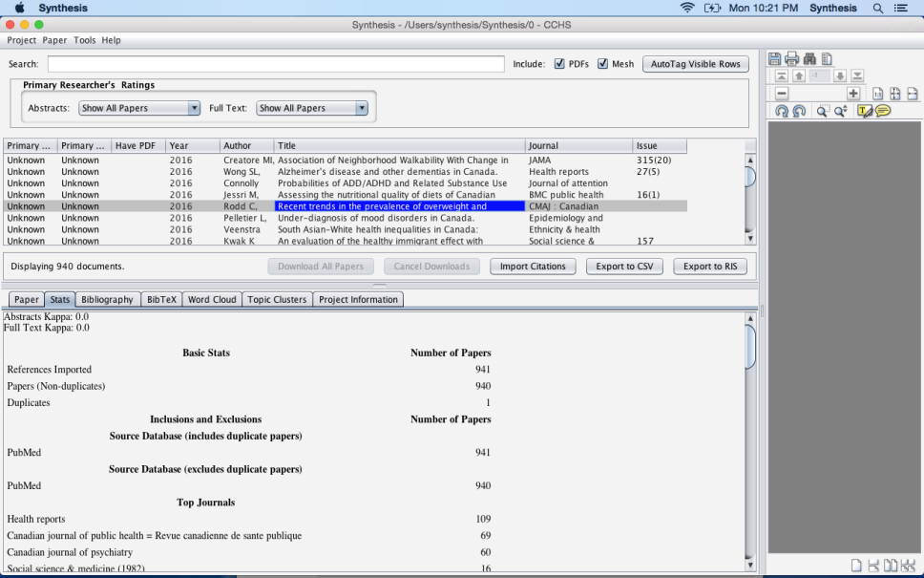The width and height of the screenshot is (924, 578).
Task: Open the Wi-Fi status menu
Action: pyautogui.click(x=687, y=8)
